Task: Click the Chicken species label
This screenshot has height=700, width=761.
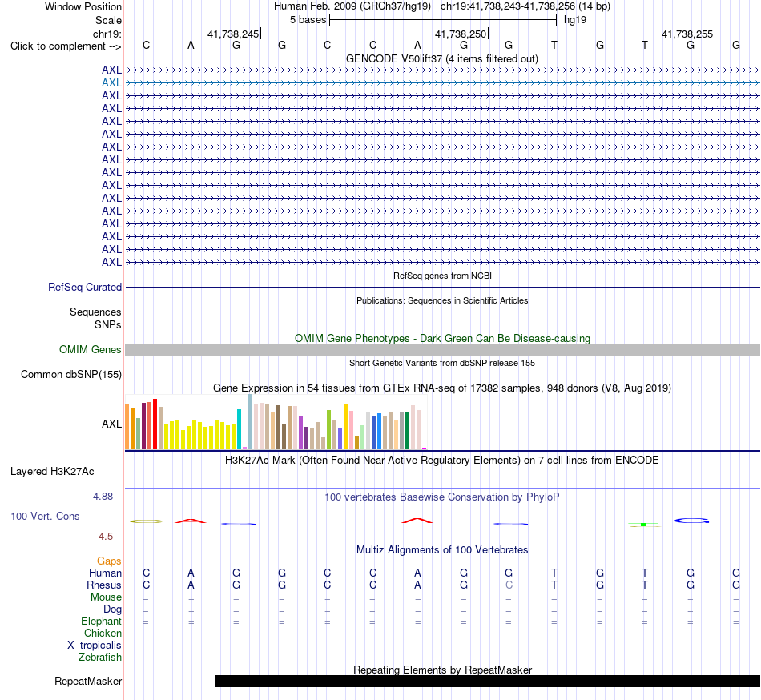Action: pos(103,633)
